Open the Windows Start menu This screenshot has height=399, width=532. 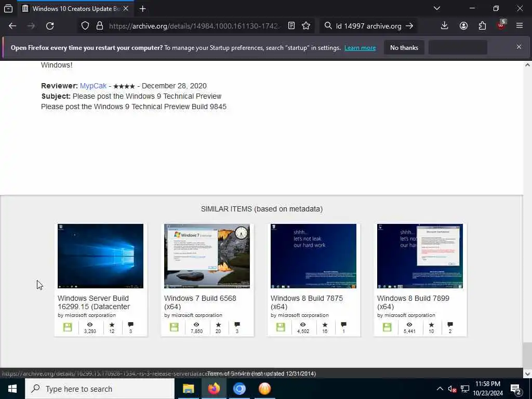tap(12, 389)
